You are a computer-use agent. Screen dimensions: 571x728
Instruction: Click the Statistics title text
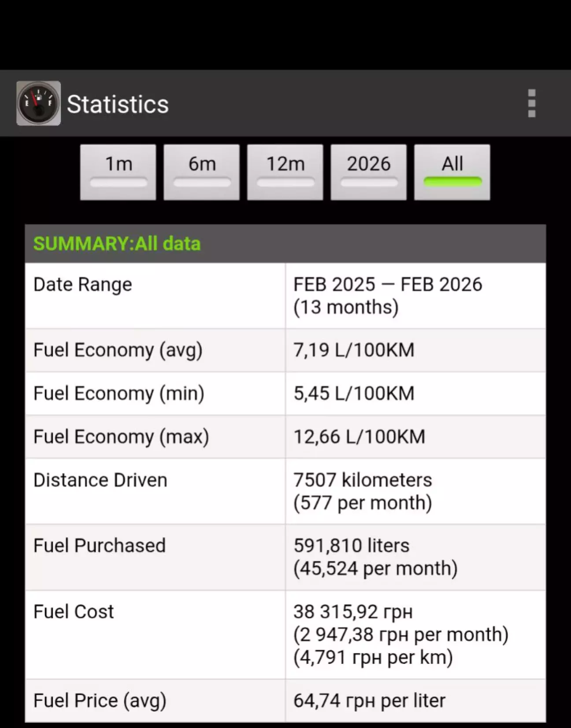click(118, 104)
